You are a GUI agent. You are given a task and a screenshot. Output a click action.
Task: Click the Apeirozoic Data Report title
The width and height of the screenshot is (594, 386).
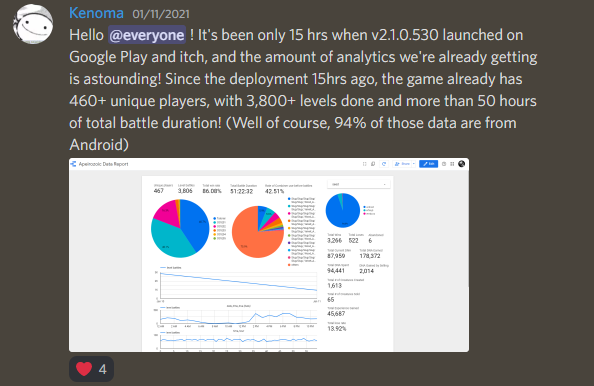(x=103, y=164)
